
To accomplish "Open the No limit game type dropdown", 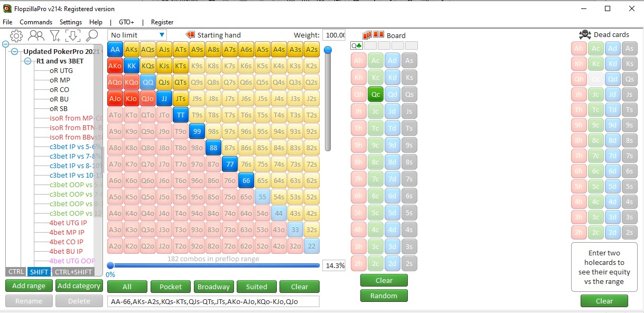I will pos(137,35).
